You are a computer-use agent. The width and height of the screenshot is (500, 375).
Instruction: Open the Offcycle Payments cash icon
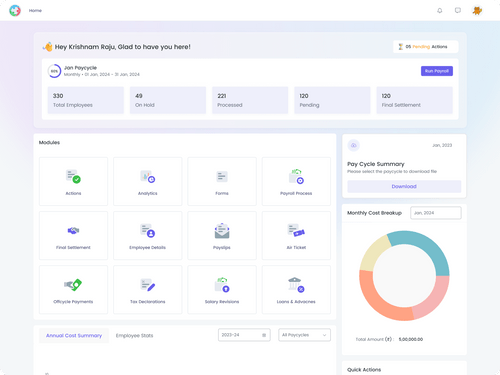point(73,285)
